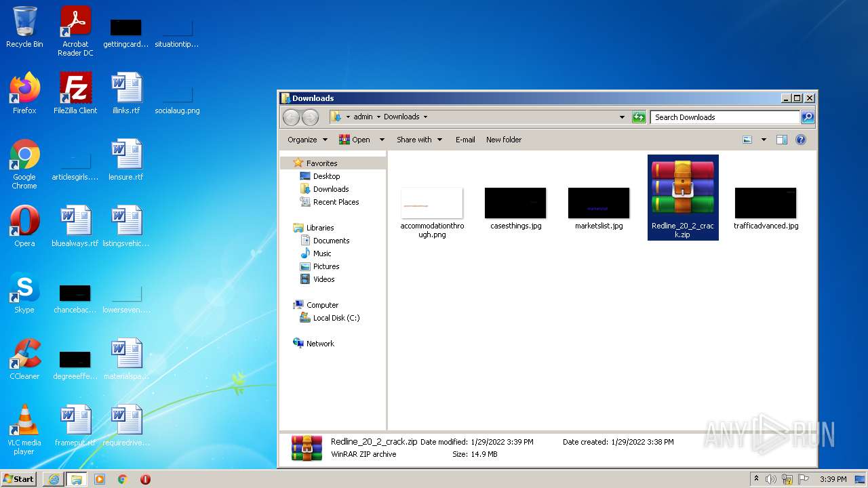Open Downloads under Favorites
The image size is (868, 488).
click(331, 189)
